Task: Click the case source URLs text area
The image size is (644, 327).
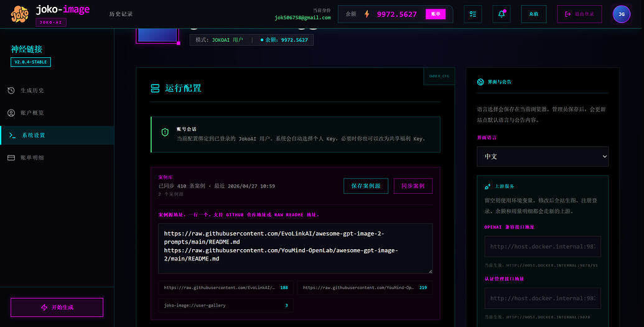Action: coord(296,249)
